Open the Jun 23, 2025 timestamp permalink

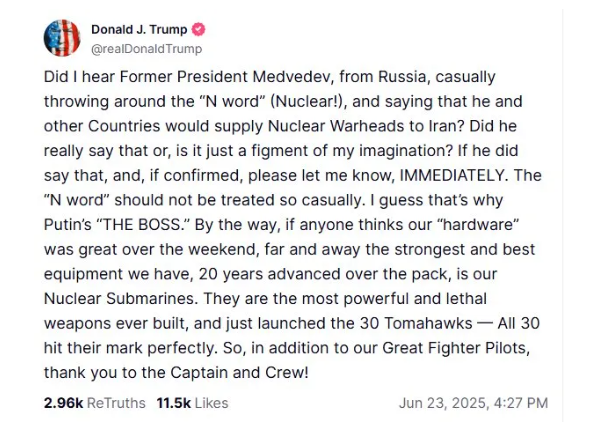473,403
